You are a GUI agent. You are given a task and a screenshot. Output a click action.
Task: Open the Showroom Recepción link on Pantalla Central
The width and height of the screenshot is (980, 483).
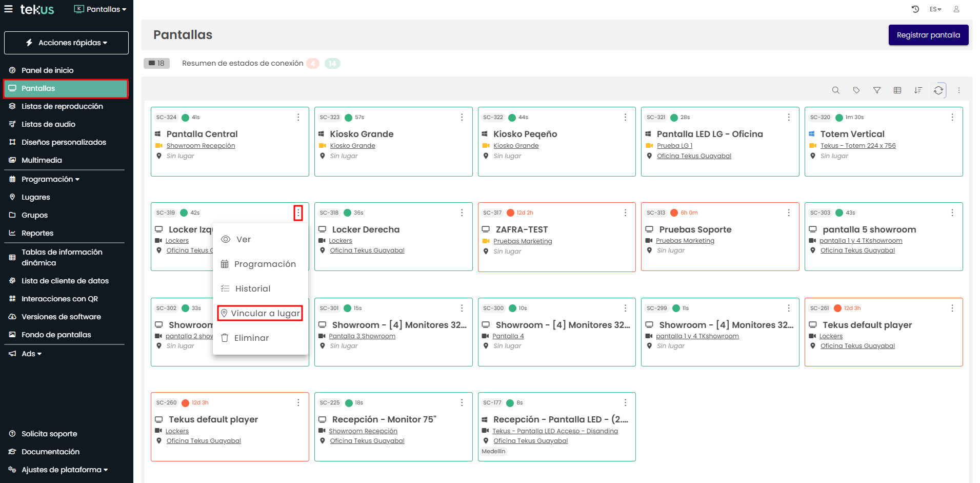tap(201, 146)
